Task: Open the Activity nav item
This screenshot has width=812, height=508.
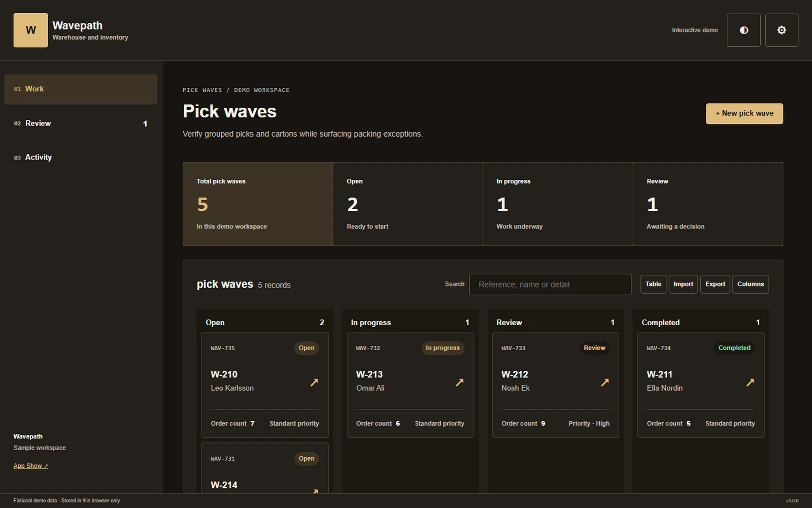Action: tap(81, 157)
